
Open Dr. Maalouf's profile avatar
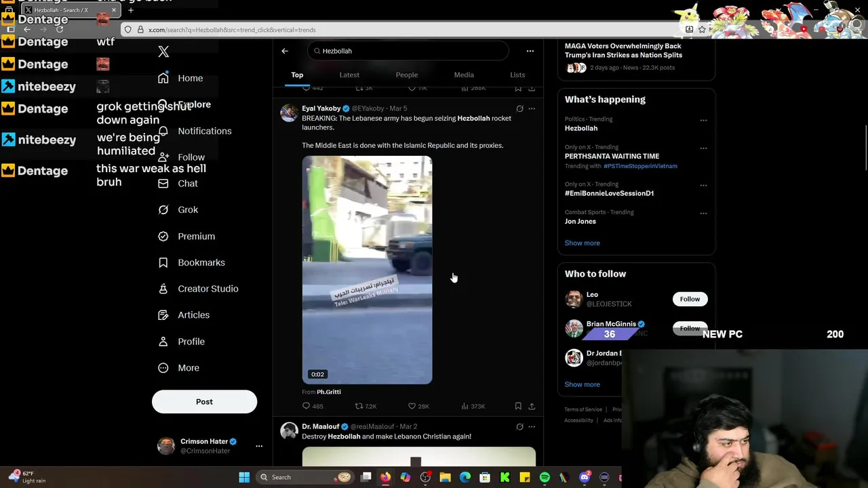[290, 431]
